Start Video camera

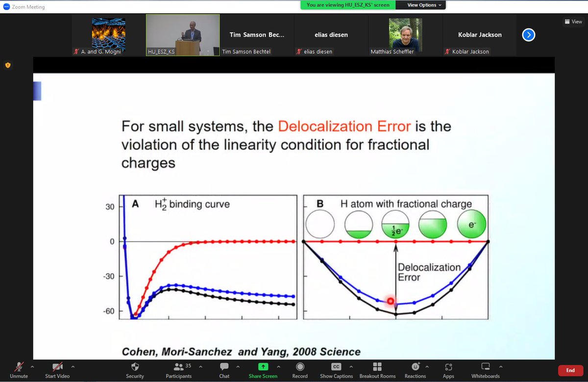[x=57, y=370]
